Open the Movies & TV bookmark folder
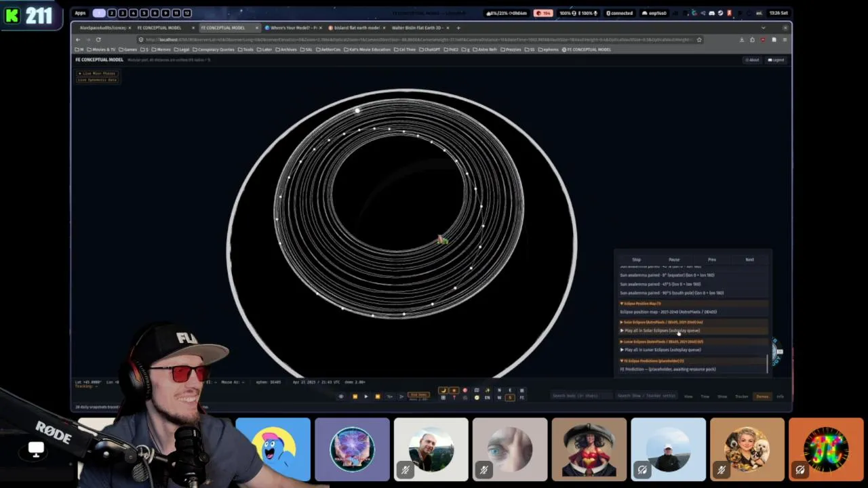 tap(101, 49)
